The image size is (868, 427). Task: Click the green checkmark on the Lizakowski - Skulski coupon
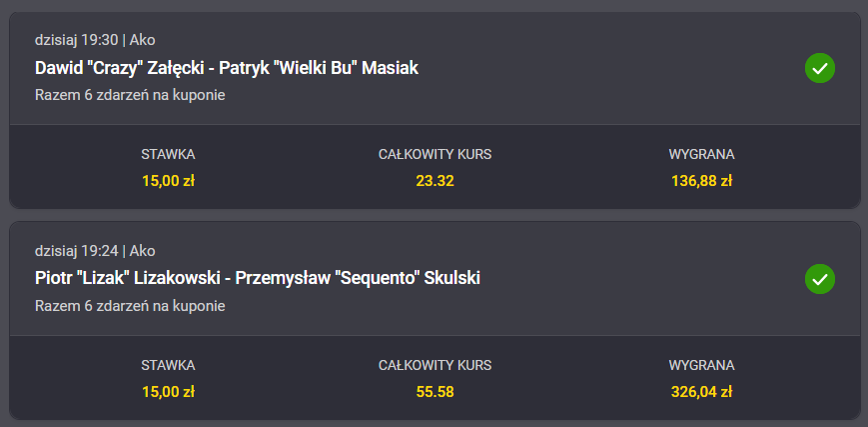pyautogui.click(x=819, y=278)
